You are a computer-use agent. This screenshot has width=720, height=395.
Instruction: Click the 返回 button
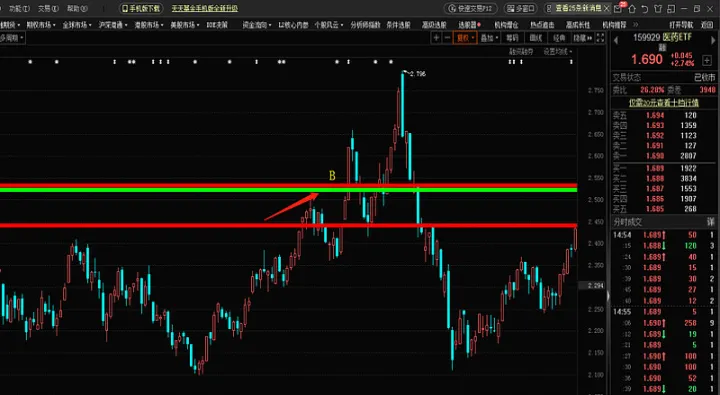click(x=707, y=25)
